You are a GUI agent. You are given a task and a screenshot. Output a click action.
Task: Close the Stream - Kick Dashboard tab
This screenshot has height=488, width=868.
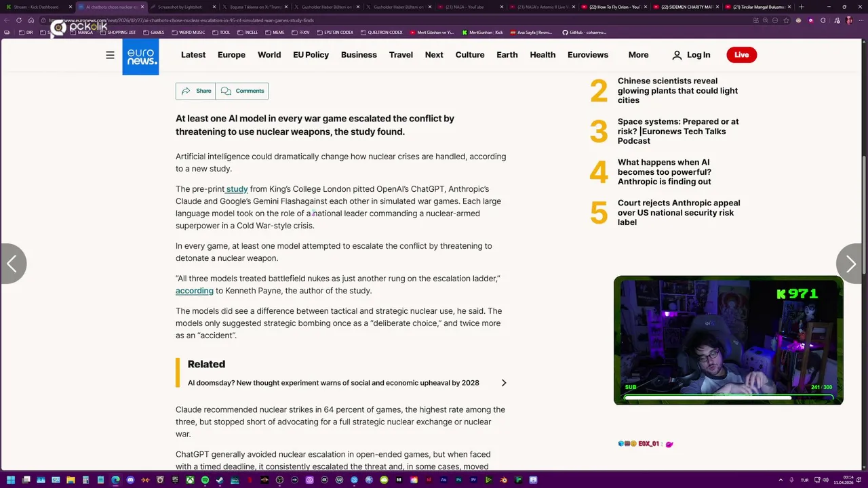coord(71,7)
